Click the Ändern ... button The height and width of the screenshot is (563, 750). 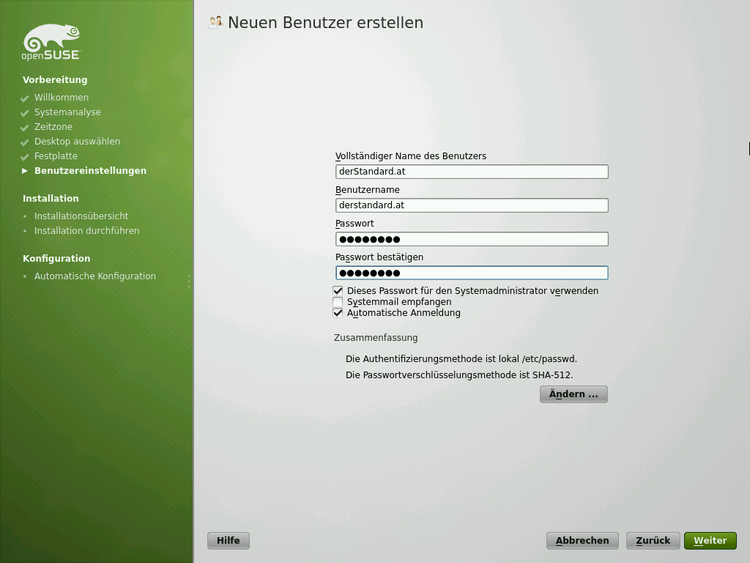573,394
